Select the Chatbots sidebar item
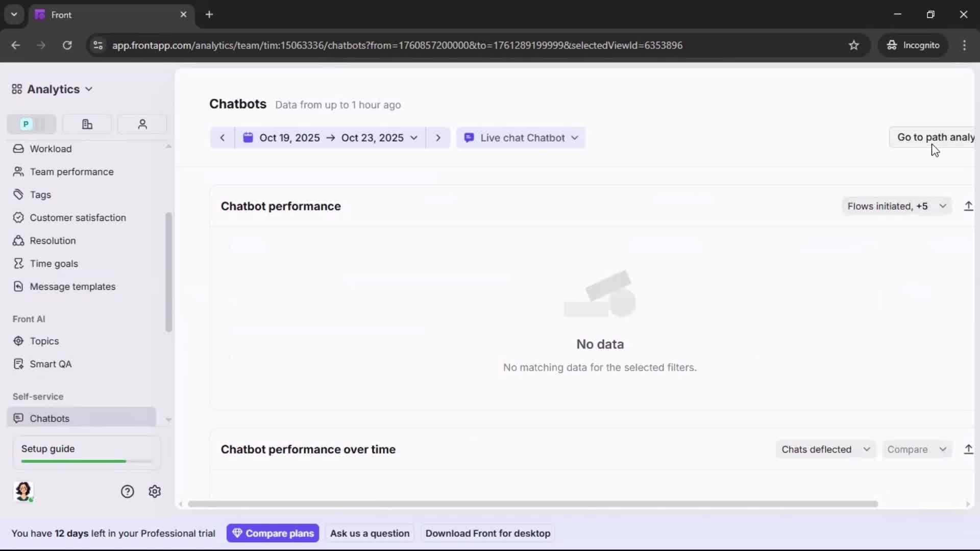 coord(48,418)
